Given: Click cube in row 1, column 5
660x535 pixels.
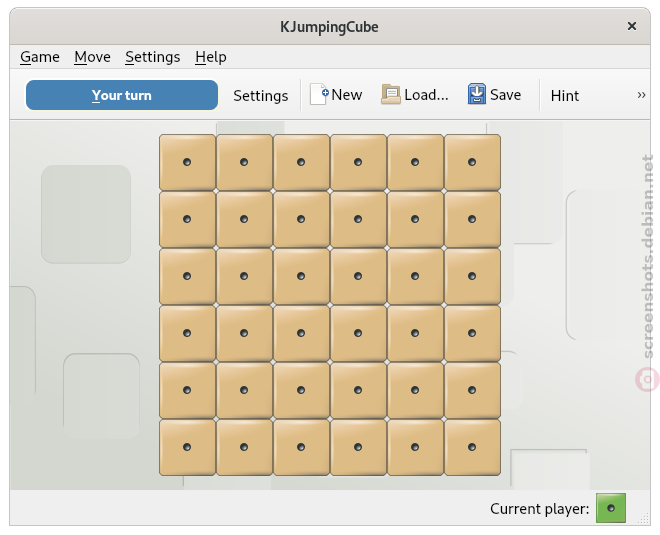Looking at the screenshot, I should [x=415, y=162].
